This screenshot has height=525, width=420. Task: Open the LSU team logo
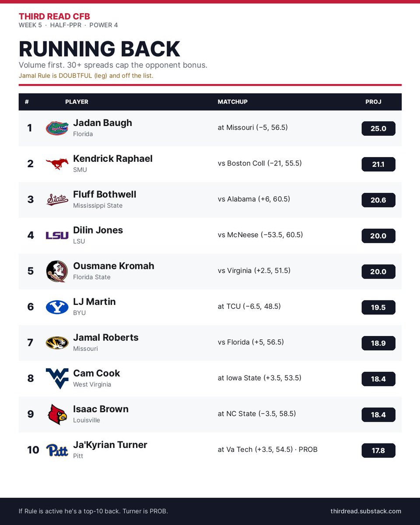57,236
